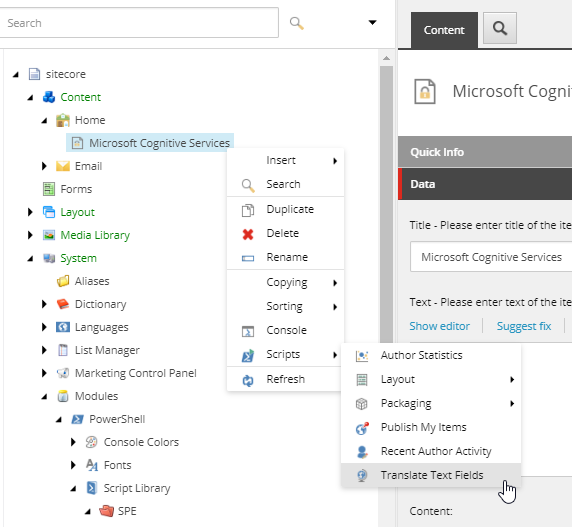
Task: Open the search options dropdown arrow
Action: [372, 23]
